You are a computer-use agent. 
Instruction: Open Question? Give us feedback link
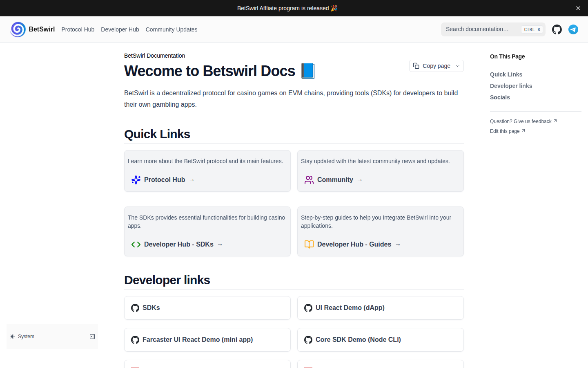(523, 121)
